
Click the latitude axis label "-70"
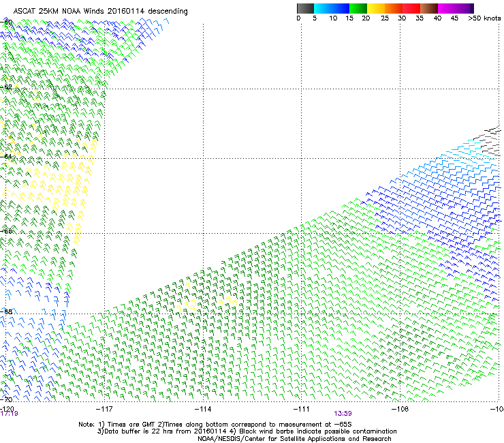click(x=6, y=399)
